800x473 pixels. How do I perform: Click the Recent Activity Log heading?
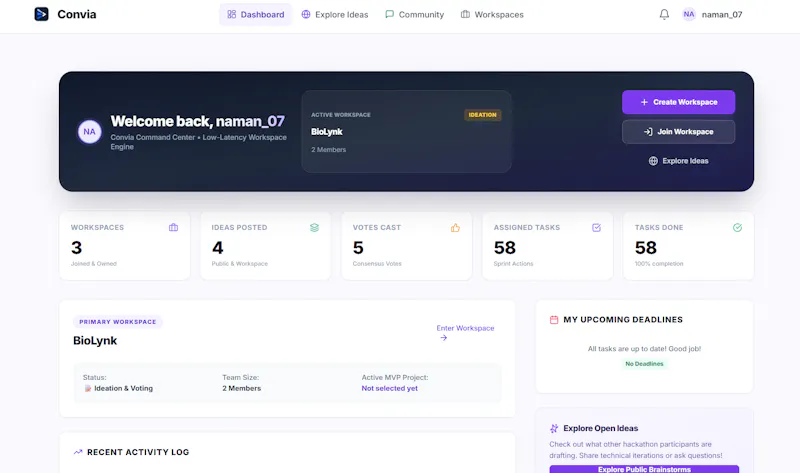pos(138,452)
